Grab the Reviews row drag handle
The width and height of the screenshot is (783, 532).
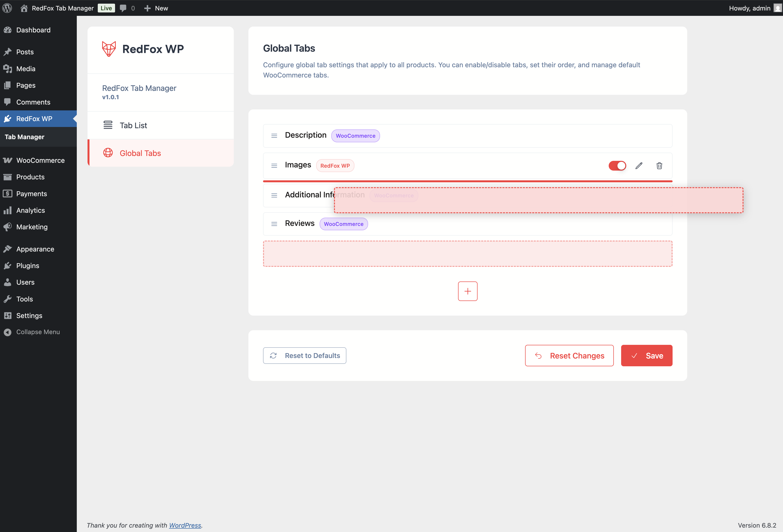pyautogui.click(x=274, y=224)
